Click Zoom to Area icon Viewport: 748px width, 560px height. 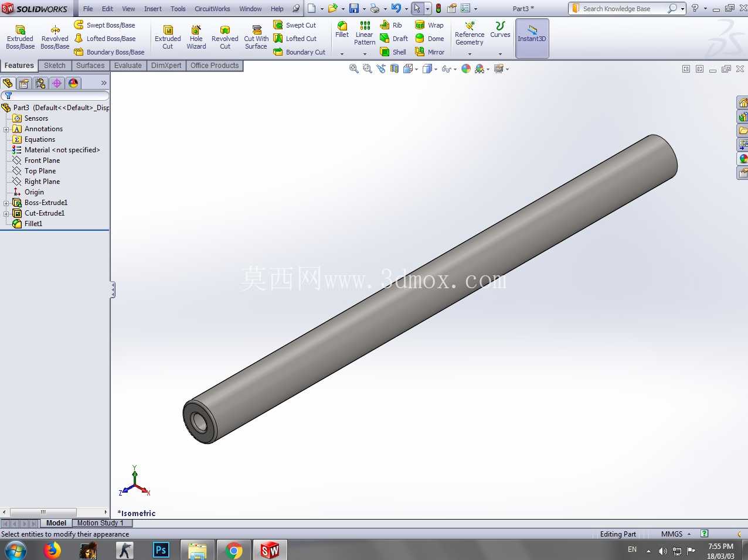(x=368, y=69)
